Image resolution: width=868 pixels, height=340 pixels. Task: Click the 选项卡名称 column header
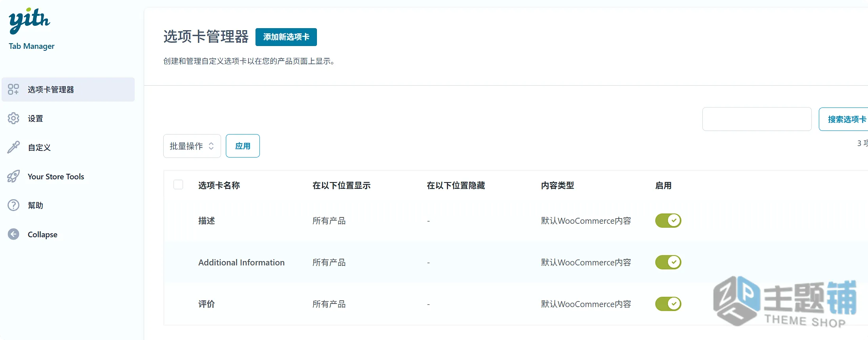click(219, 185)
